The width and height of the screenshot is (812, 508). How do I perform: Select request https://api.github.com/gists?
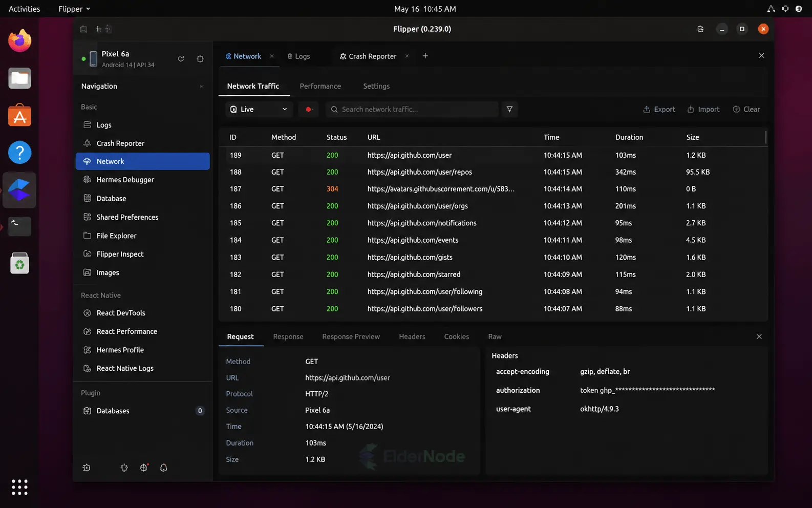(493, 258)
